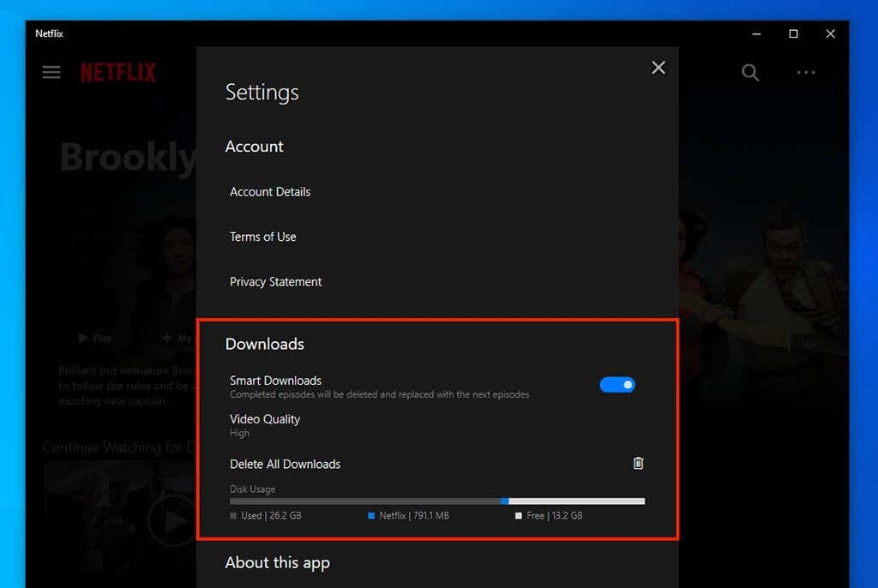Select the Downloads settings section
The height and width of the screenshot is (588, 878).
264,344
